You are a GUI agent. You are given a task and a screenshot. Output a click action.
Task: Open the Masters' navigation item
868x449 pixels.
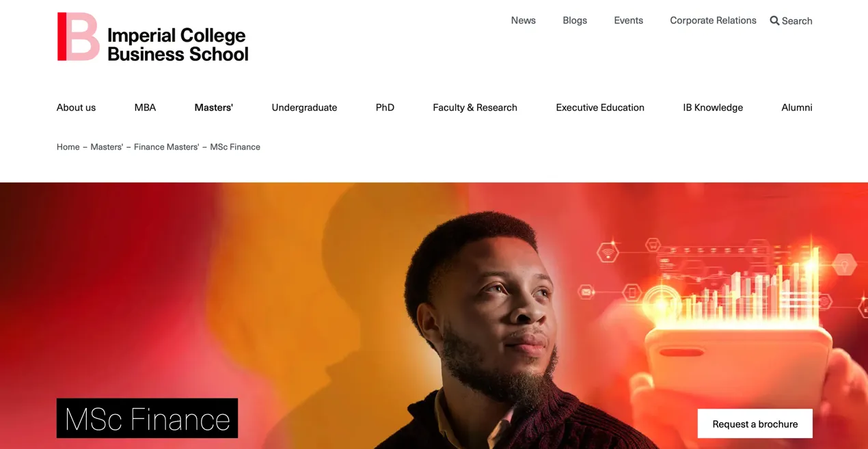pos(213,107)
